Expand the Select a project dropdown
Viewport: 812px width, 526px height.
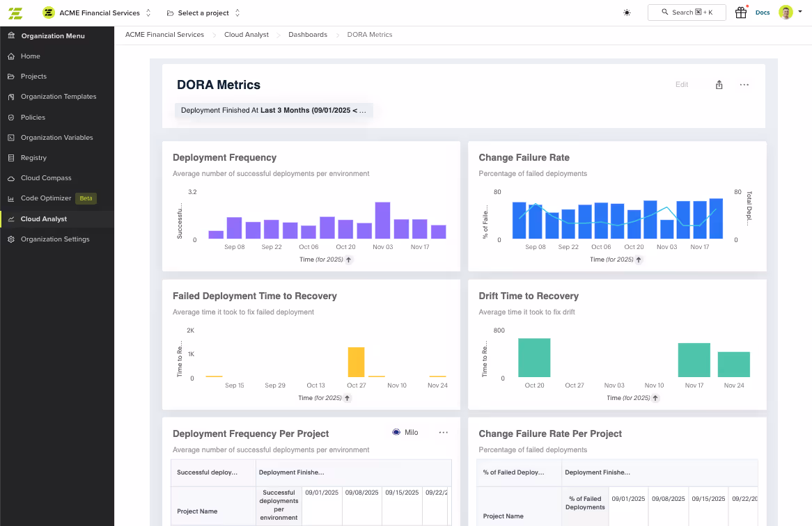tap(202, 13)
